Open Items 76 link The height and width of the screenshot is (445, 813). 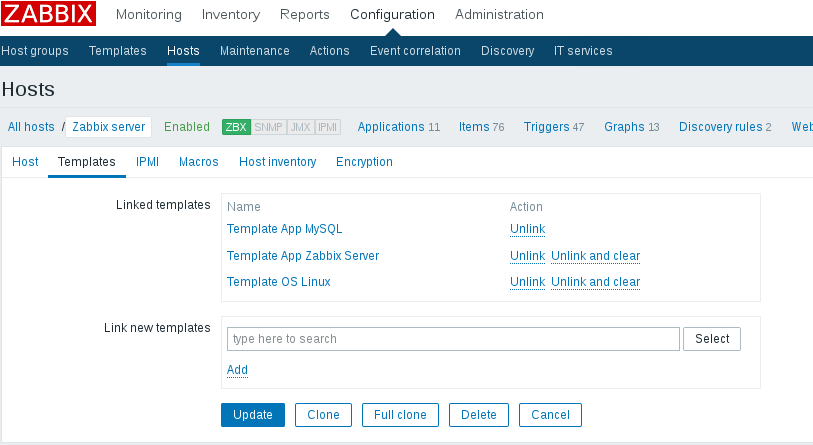click(481, 127)
